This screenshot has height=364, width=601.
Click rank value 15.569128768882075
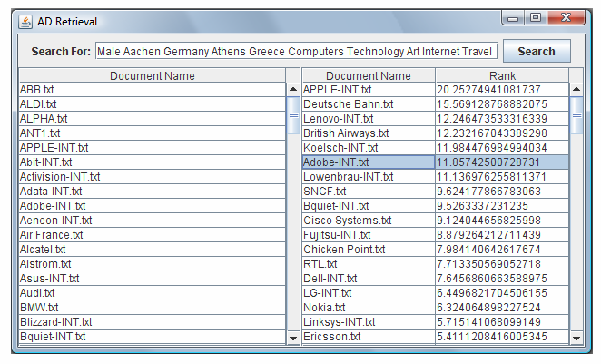(502, 104)
